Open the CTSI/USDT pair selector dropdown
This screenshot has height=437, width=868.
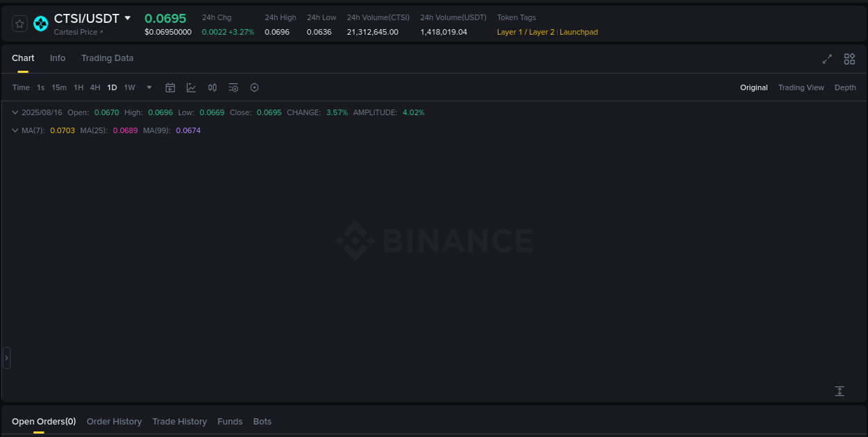tap(129, 18)
